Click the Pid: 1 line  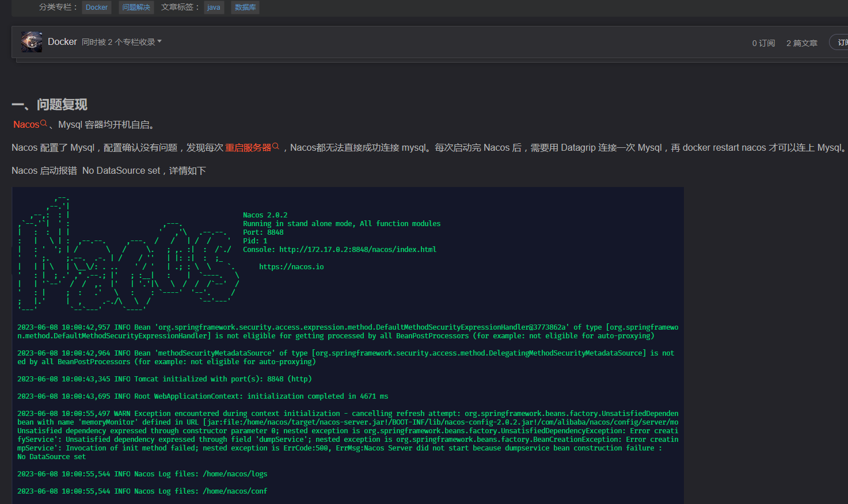pos(255,241)
